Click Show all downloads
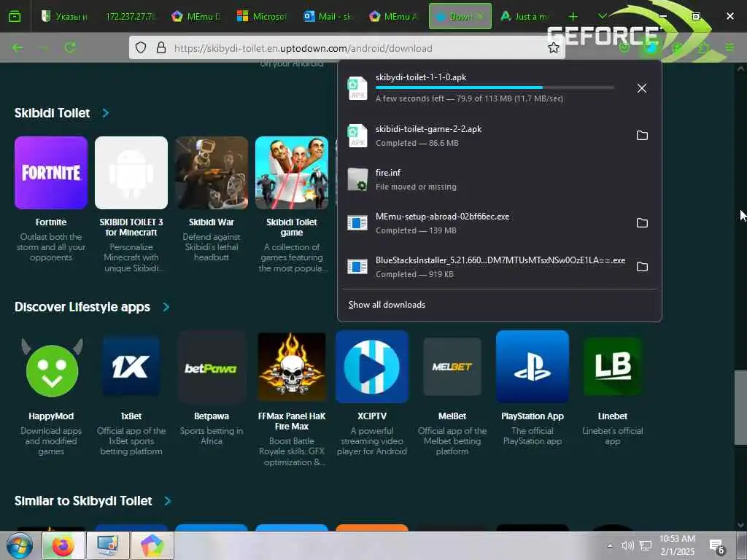 [x=387, y=305]
